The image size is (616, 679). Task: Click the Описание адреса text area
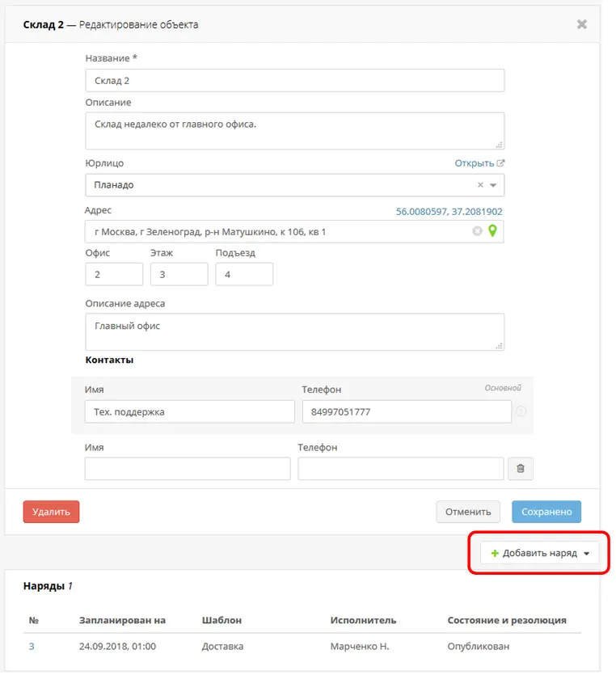tap(294, 332)
